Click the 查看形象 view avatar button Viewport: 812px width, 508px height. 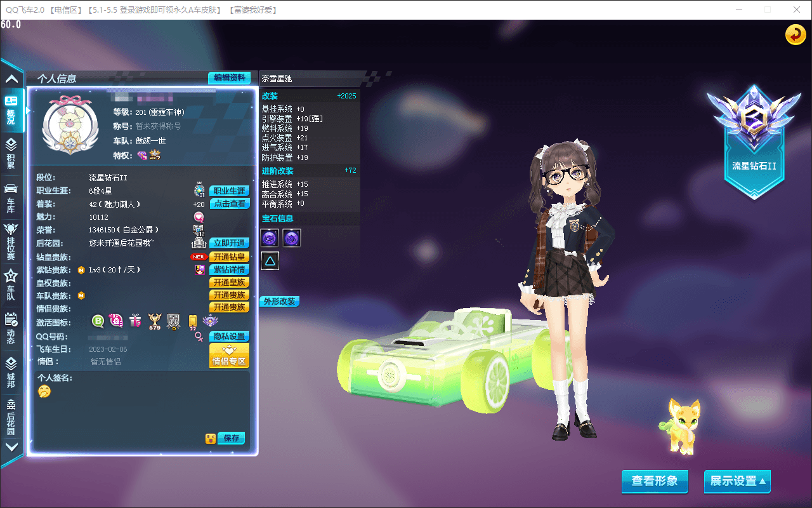coord(654,481)
